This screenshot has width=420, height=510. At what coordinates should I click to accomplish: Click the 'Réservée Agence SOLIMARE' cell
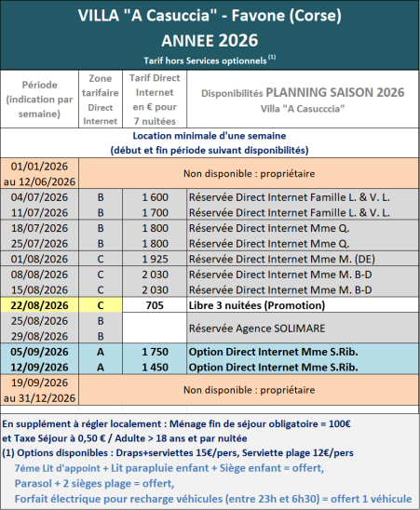coord(303,329)
